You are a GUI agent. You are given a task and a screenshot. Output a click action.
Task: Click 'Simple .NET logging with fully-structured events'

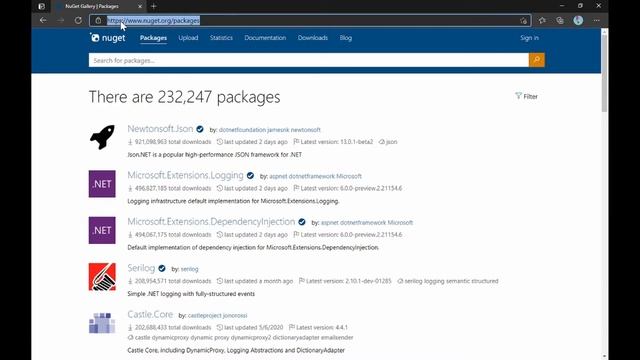tap(191, 294)
